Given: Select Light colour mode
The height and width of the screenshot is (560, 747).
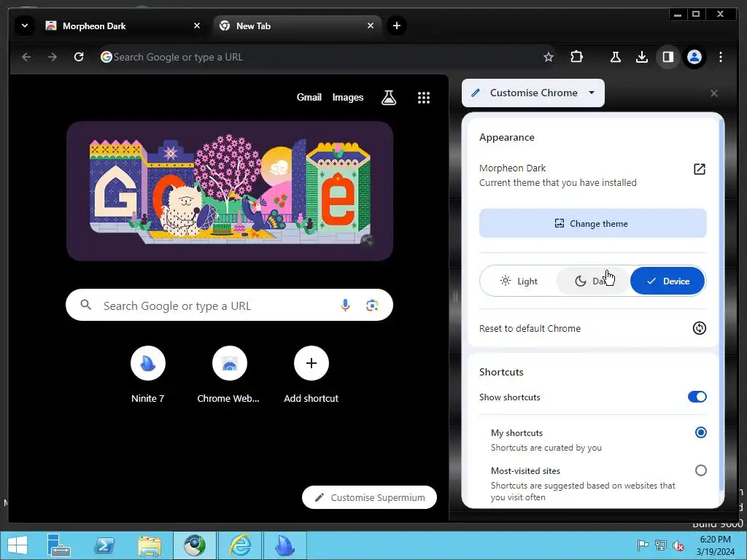Looking at the screenshot, I should 519,281.
